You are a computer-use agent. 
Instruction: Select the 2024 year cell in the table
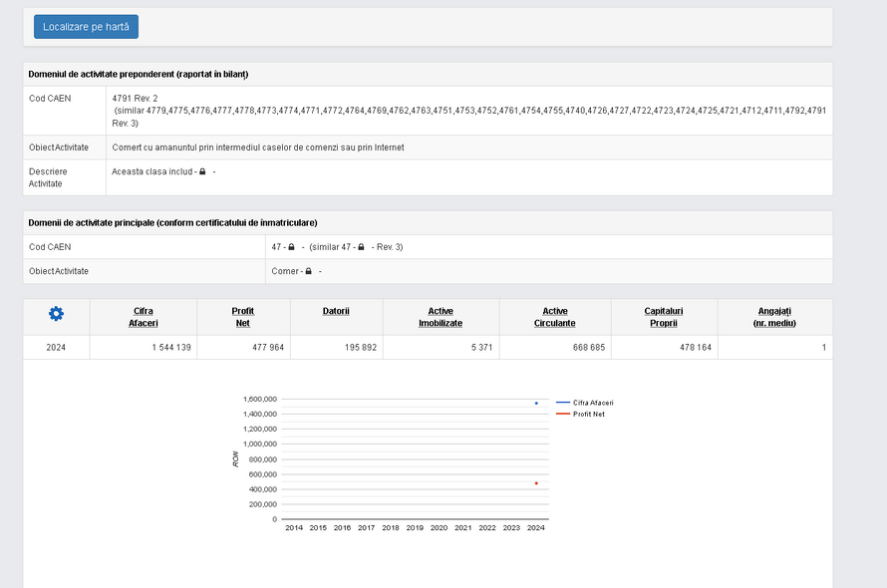(x=56, y=348)
